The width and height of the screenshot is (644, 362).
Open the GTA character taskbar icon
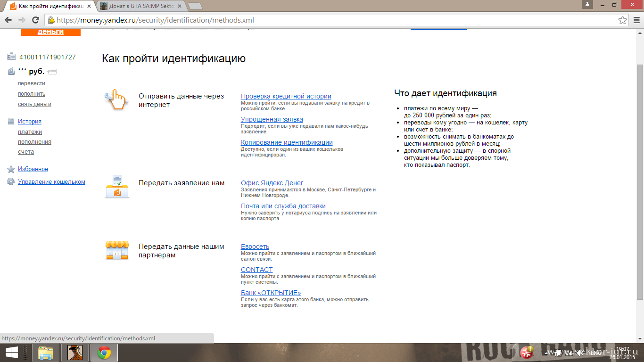75,353
